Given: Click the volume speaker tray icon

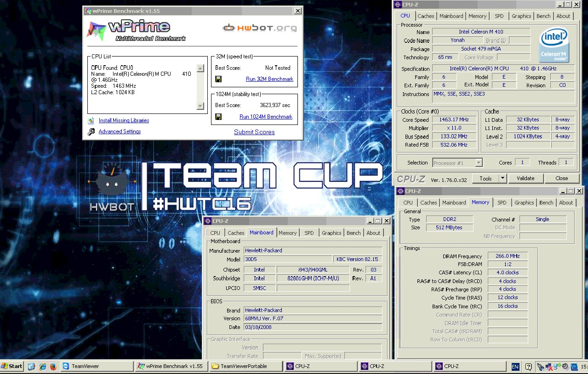Looking at the screenshot, I should pos(565,367).
